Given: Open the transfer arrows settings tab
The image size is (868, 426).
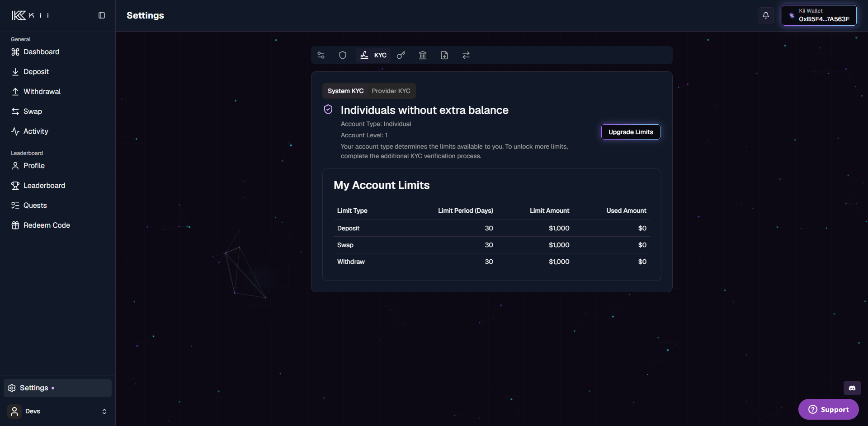Looking at the screenshot, I should click(466, 55).
